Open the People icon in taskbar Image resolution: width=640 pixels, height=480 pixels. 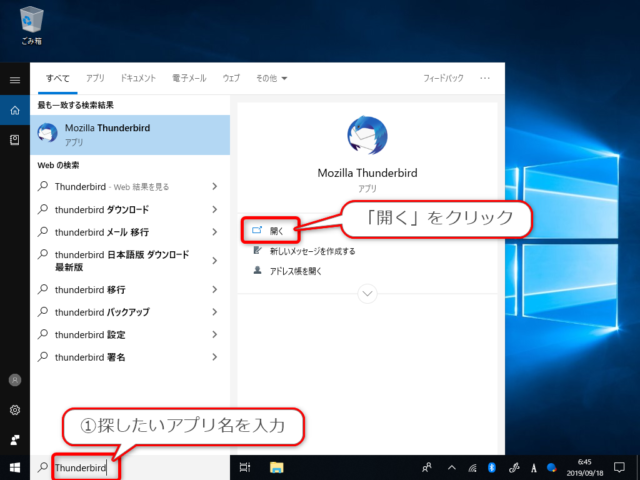(427, 467)
